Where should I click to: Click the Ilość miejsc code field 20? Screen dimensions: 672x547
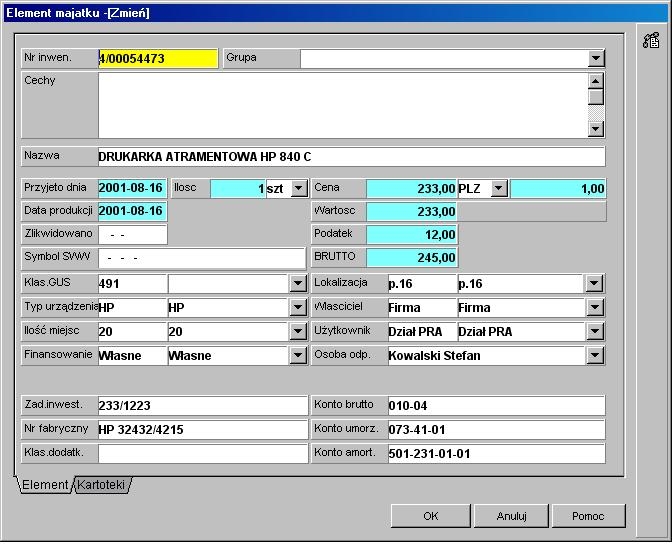tap(132, 331)
